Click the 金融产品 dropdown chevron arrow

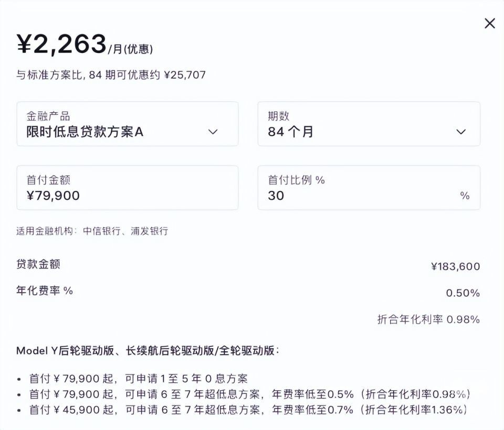[213, 132]
